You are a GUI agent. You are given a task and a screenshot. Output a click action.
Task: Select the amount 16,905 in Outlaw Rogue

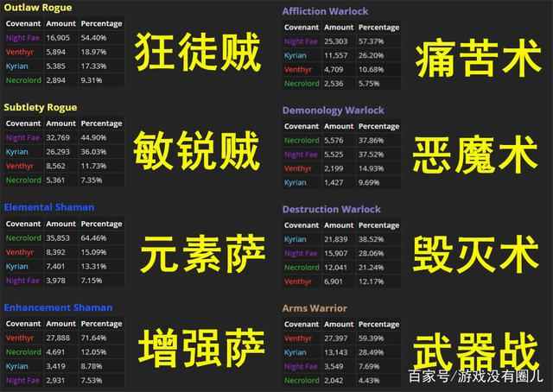point(58,38)
